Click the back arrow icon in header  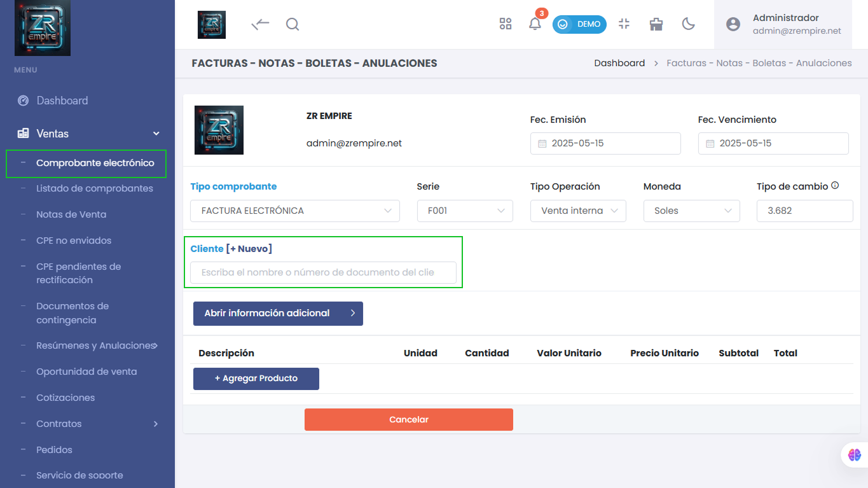(261, 24)
